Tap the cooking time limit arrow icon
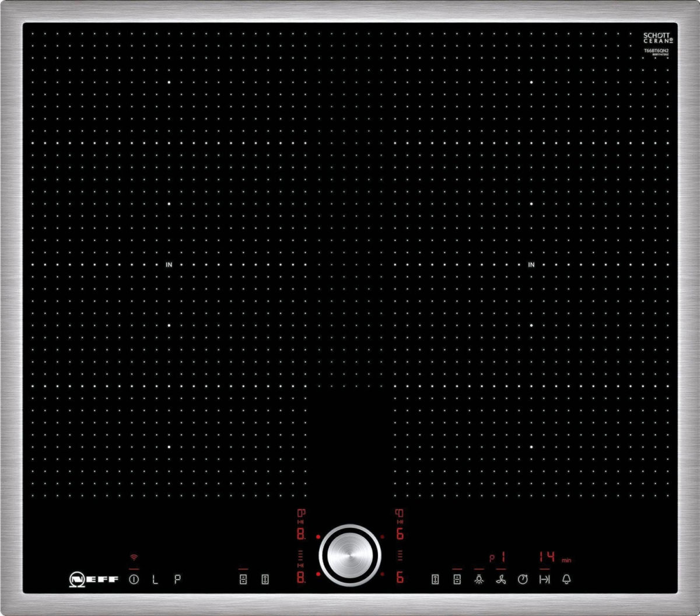700x616 pixels. pos(544,579)
